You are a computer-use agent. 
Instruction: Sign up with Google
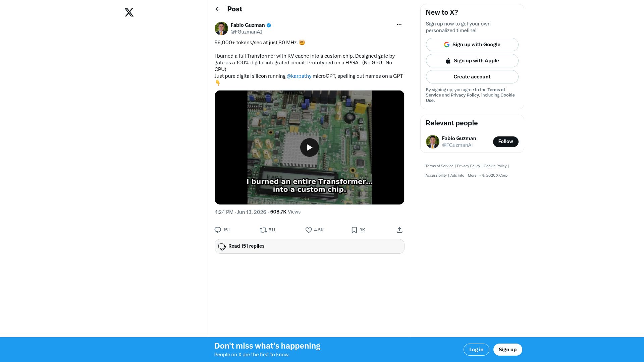472,45
